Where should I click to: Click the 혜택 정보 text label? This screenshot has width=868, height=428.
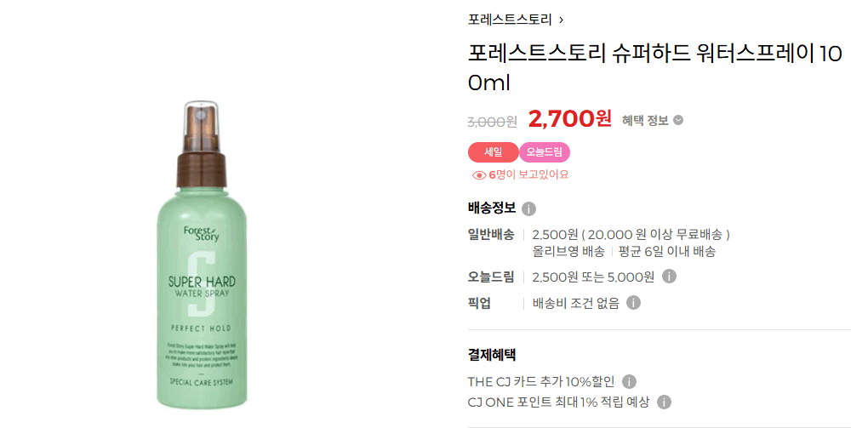tap(645, 120)
